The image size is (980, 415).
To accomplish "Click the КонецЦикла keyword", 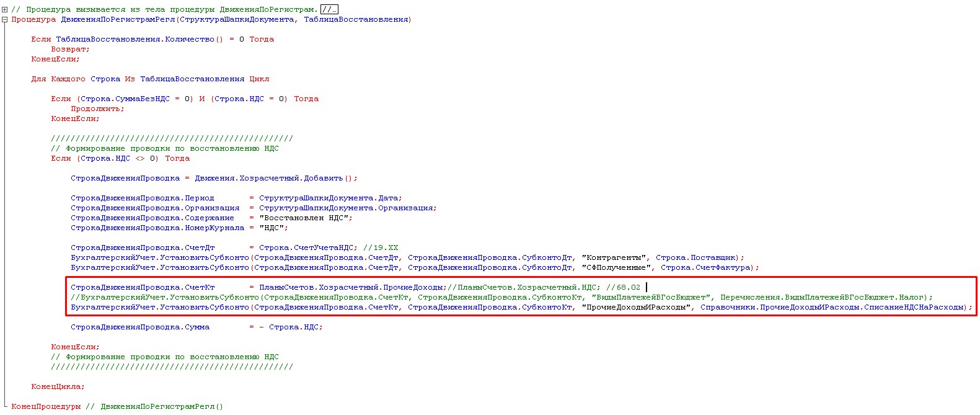I will pyautogui.click(x=57, y=386).
